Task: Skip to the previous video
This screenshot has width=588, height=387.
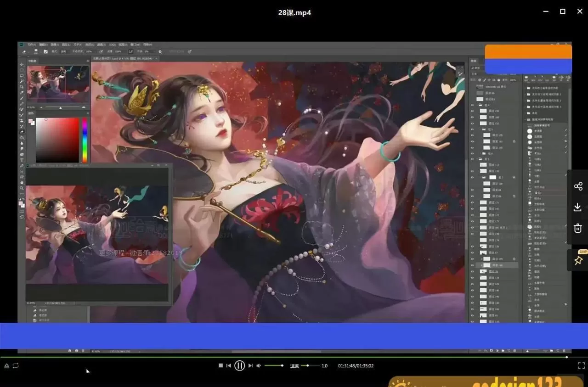Action: pyautogui.click(x=229, y=366)
